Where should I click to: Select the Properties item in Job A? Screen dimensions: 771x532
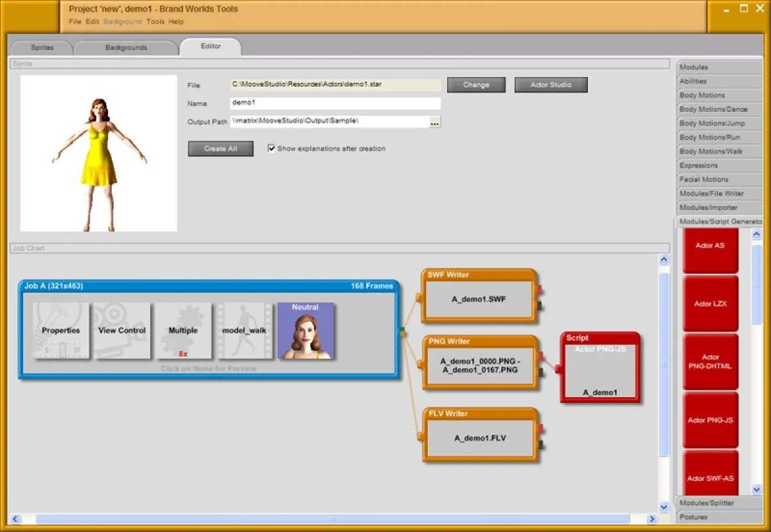pos(61,330)
